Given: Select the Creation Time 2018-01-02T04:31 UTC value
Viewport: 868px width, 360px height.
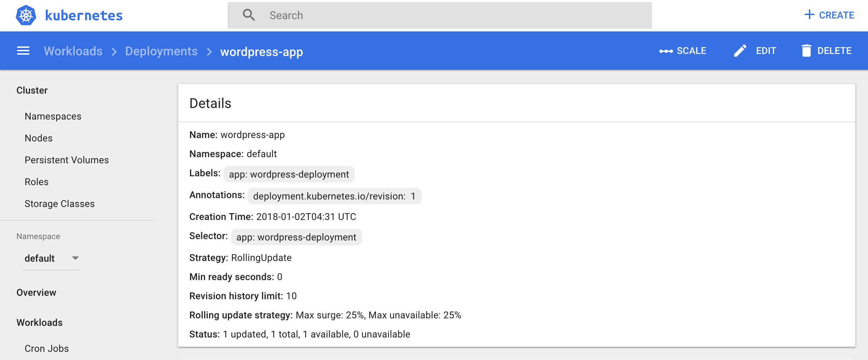Looking at the screenshot, I should (x=306, y=217).
